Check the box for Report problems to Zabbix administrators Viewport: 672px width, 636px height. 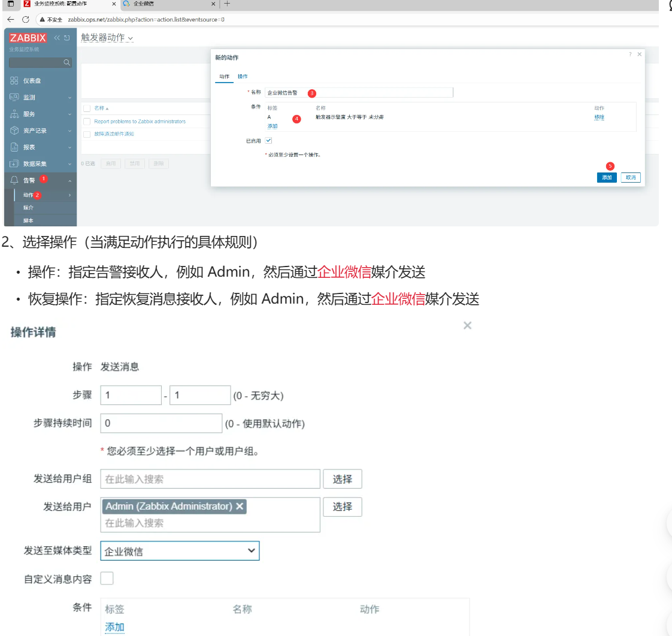click(87, 122)
